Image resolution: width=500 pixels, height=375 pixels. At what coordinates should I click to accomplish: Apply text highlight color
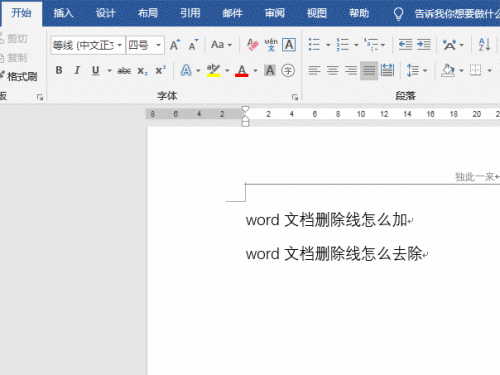tap(213, 70)
